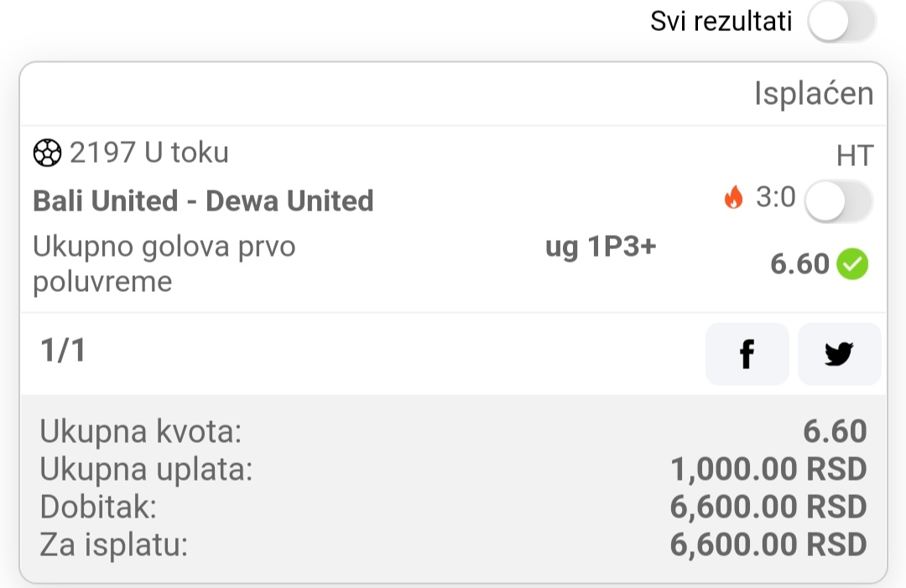Share the ticket on Facebook

point(747,353)
